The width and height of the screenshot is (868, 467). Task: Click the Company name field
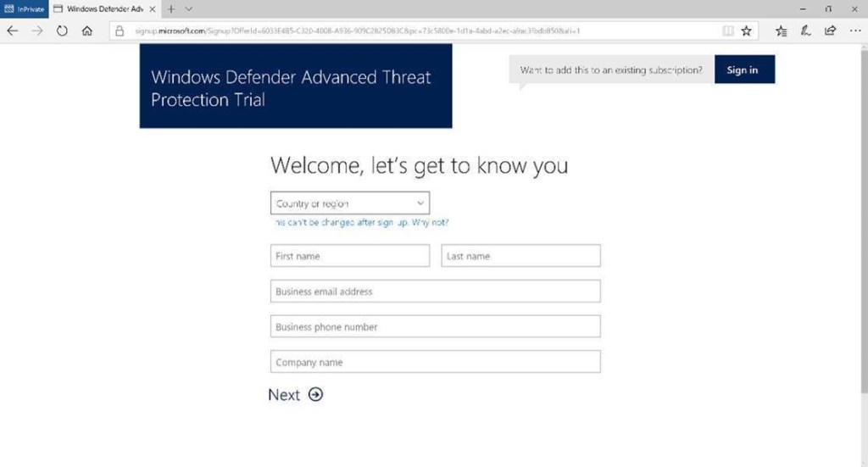point(436,362)
